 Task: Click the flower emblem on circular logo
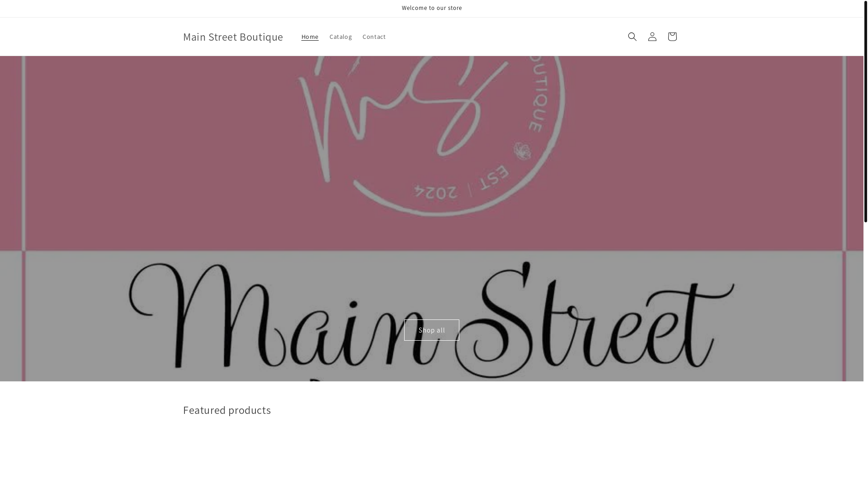pos(522,150)
